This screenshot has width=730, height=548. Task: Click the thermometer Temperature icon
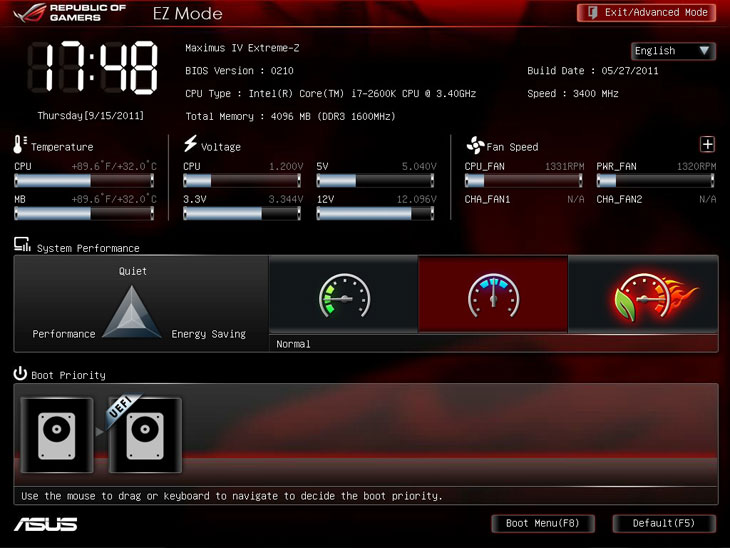(x=20, y=145)
